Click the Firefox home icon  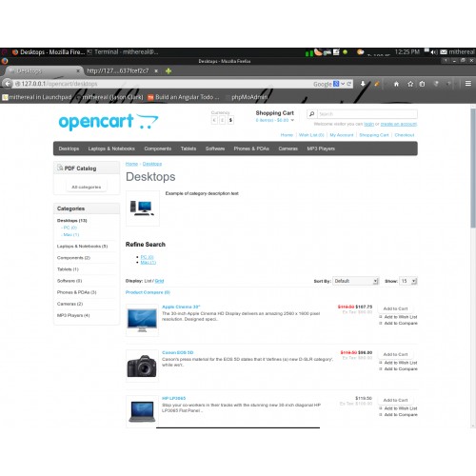point(396,84)
